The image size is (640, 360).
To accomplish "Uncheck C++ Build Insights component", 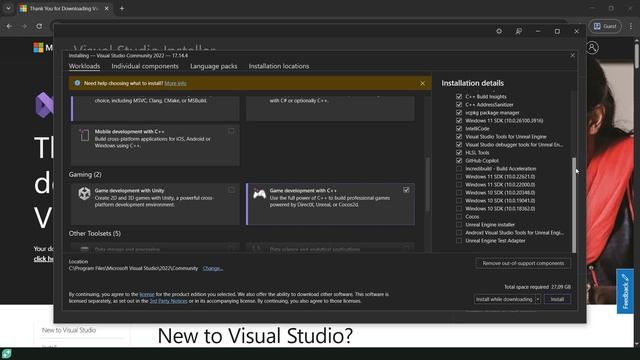I will pos(459,96).
